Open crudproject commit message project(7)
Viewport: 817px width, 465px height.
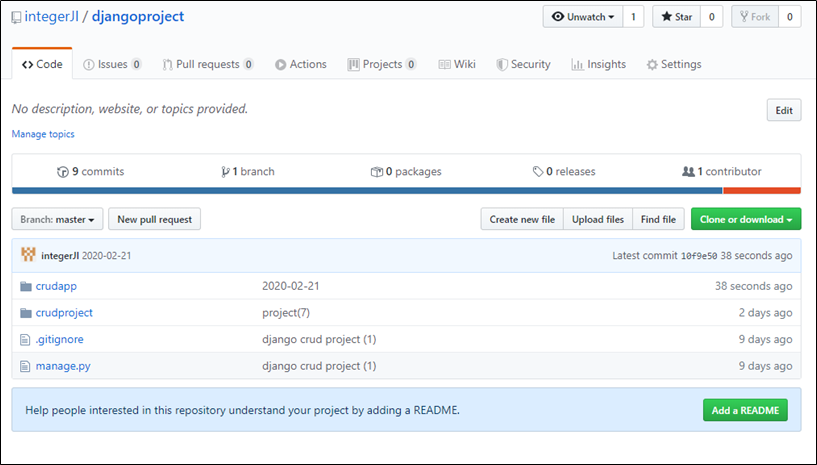(286, 313)
